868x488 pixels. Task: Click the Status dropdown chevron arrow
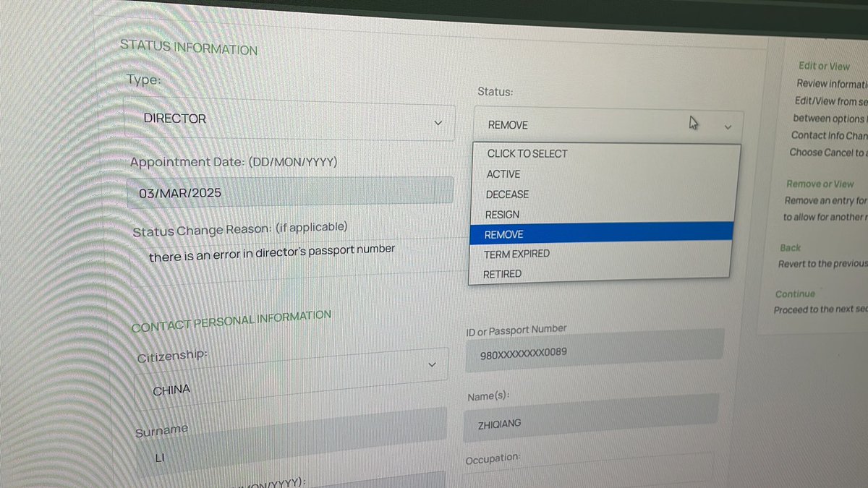[x=728, y=127]
